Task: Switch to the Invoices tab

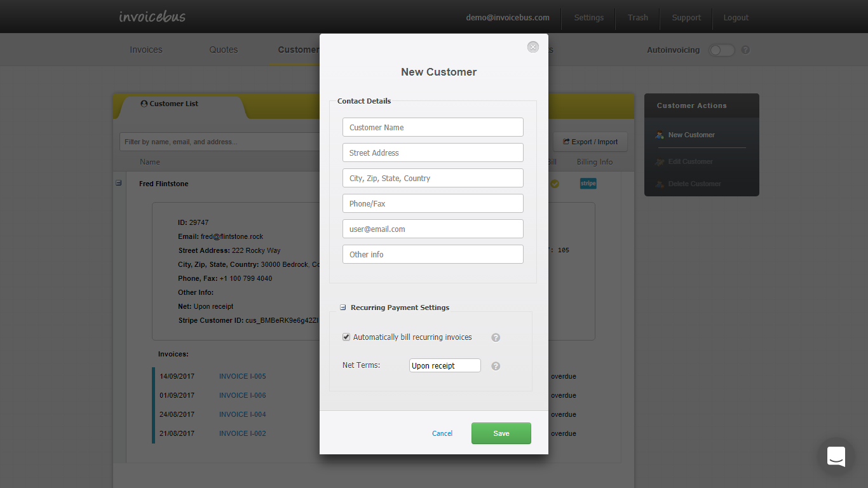Action: pos(146,50)
